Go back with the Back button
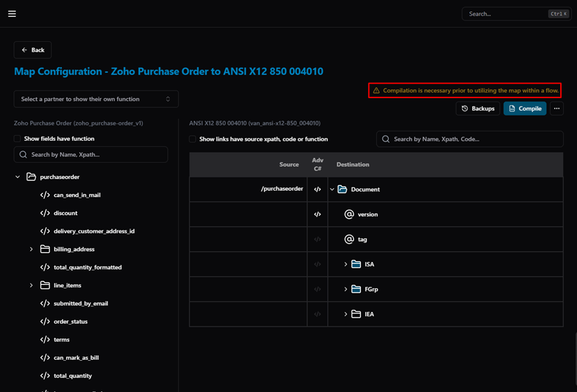The height and width of the screenshot is (392, 577). (33, 50)
